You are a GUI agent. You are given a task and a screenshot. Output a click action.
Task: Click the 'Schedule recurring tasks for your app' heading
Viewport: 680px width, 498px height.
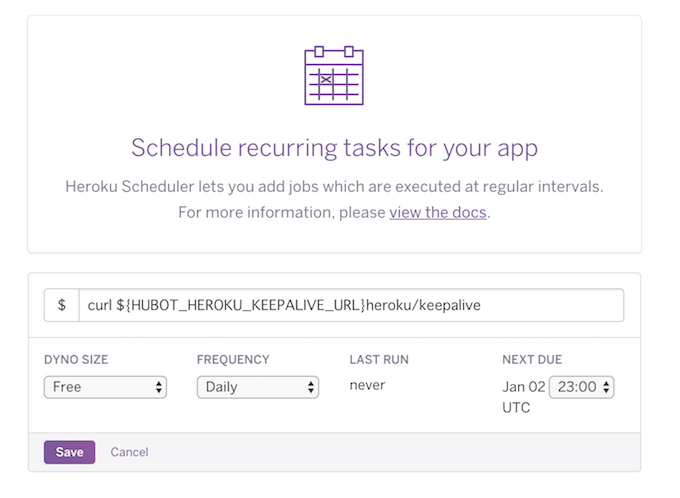334,148
